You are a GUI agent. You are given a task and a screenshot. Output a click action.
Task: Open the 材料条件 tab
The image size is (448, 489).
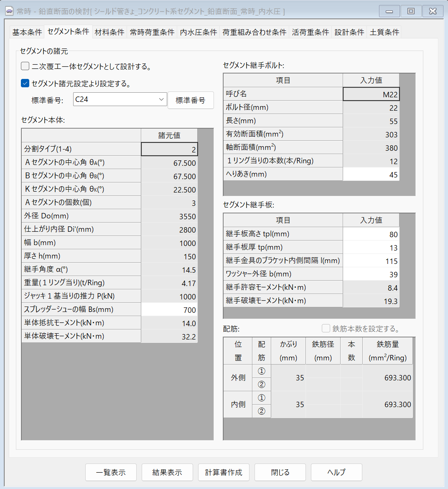tap(109, 32)
